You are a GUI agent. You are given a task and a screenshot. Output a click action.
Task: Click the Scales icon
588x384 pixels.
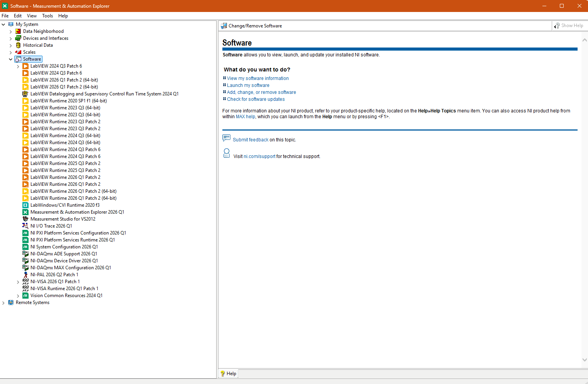click(18, 52)
